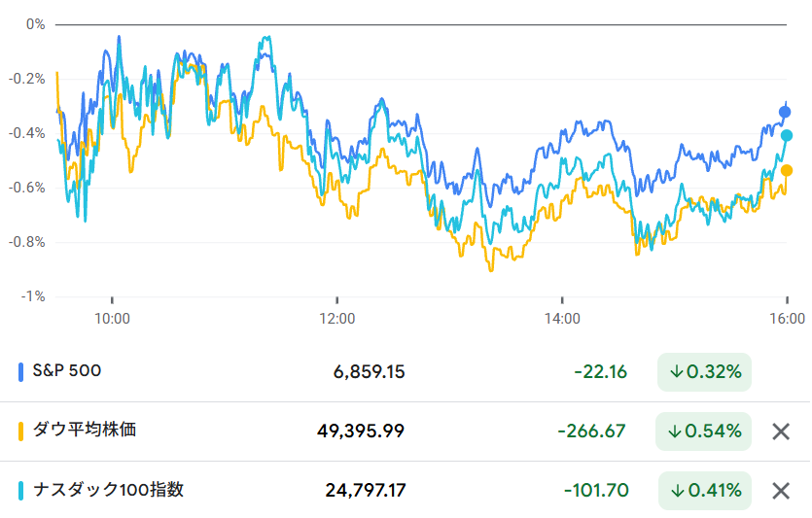Click the Nasdaq 100 price 24,797.17
Viewport: 812px width, 518px height.
(365, 491)
